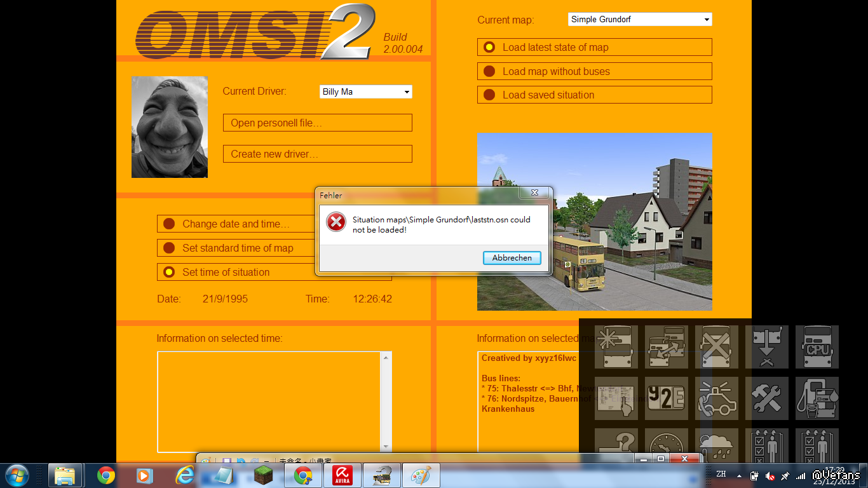Viewport: 868px width, 488px height.
Task: Click the Current Driver: label
Action: [254, 91]
